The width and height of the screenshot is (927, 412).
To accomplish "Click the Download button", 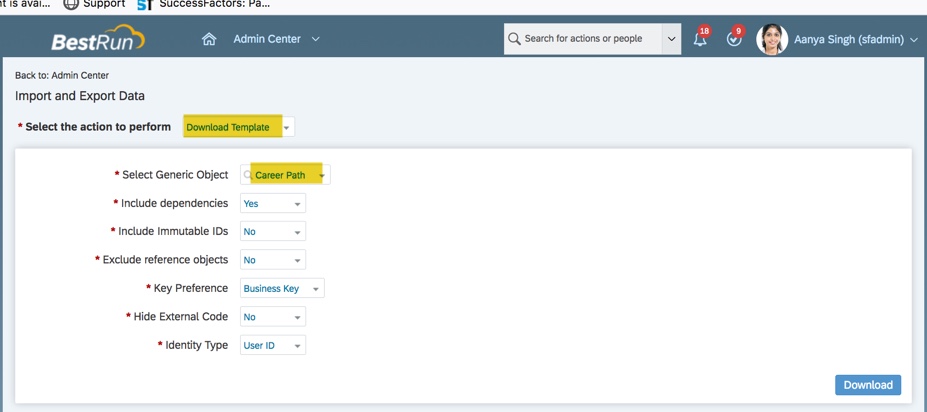I will (867, 385).
